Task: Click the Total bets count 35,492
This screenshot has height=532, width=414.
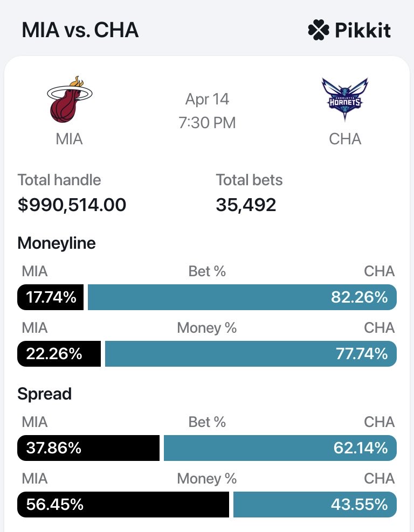Action: coord(246,205)
